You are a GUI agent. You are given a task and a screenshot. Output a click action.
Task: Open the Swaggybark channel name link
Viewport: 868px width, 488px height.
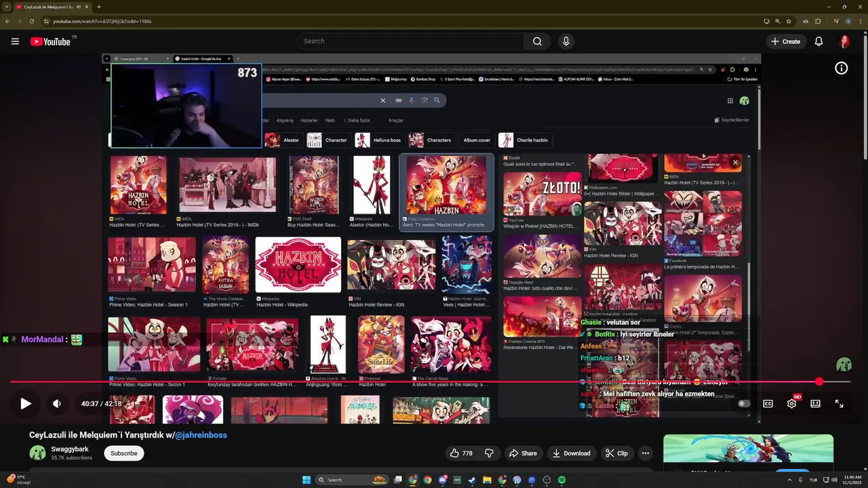pos(70,449)
